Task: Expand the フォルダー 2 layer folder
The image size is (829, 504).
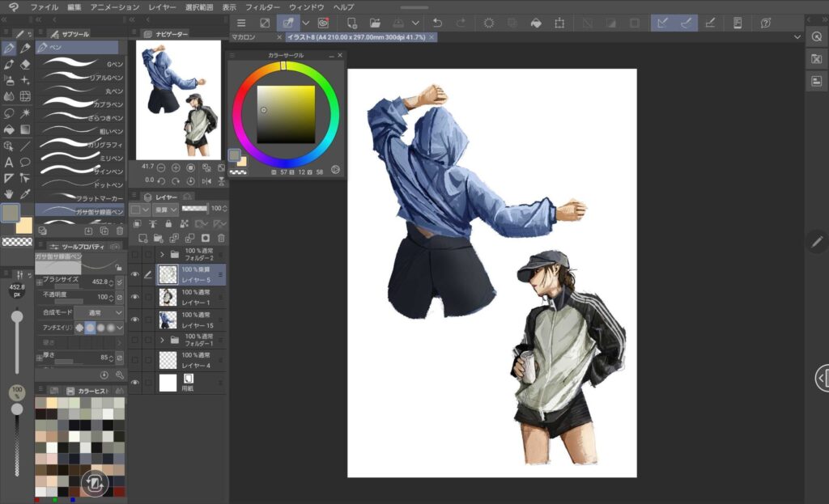Action: (162, 255)
